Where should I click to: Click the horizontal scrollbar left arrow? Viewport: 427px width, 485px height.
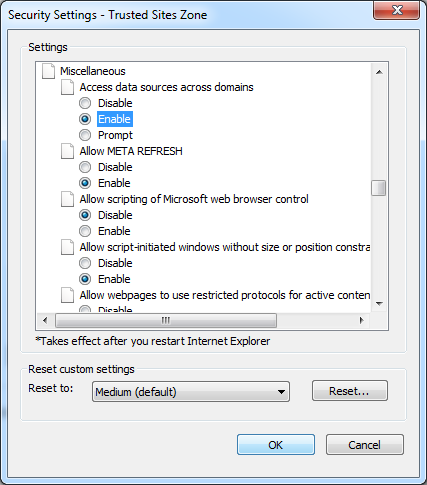pos(45,320)
